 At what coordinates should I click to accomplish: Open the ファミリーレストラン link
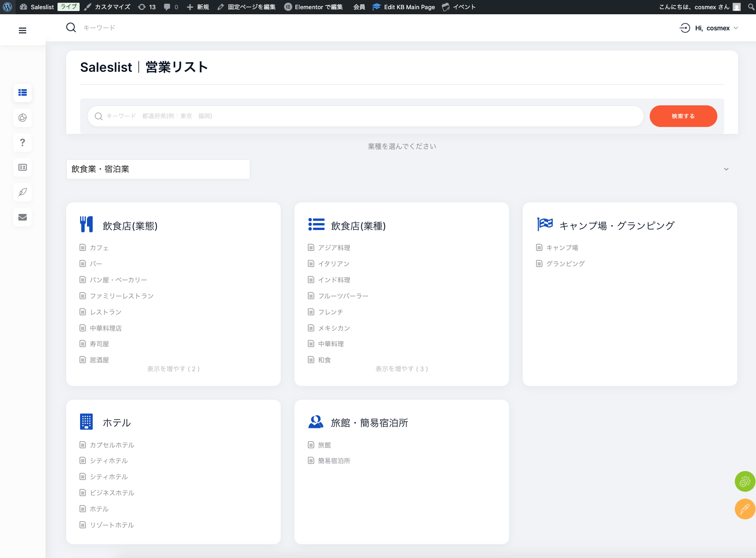(122, 296)
